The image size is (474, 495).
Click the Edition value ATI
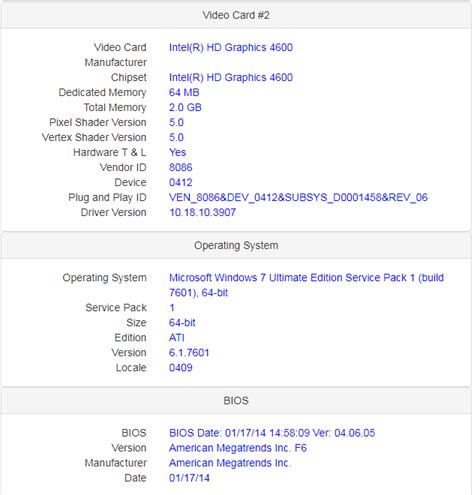tap(177, 338)
